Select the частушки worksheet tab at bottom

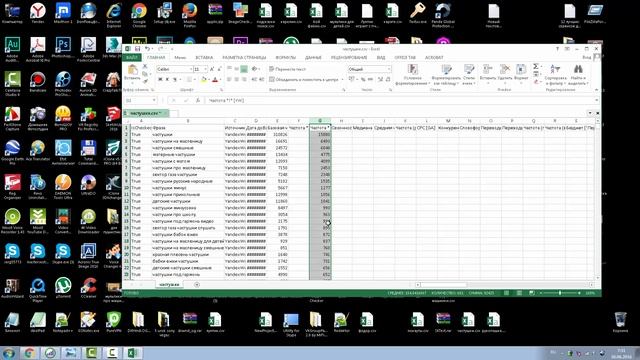[169, 284]
